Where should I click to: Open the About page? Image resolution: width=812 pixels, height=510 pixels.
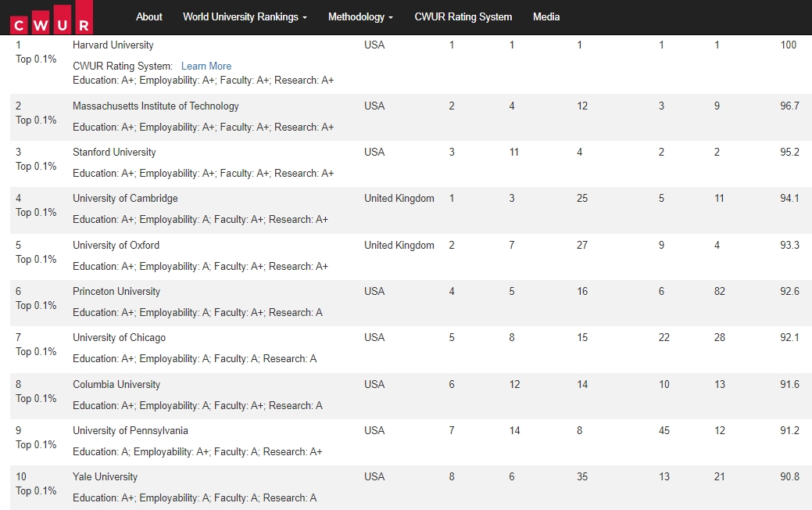(148, 16)
